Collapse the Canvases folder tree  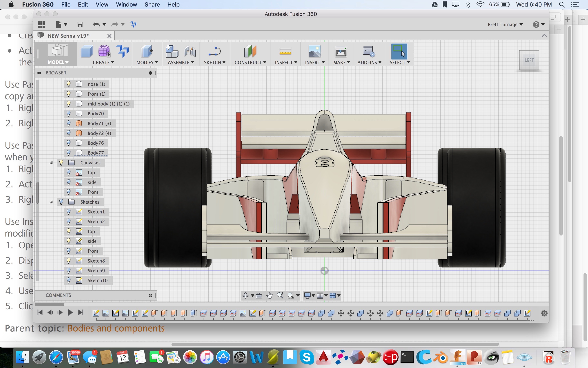(x=51, y=163)
